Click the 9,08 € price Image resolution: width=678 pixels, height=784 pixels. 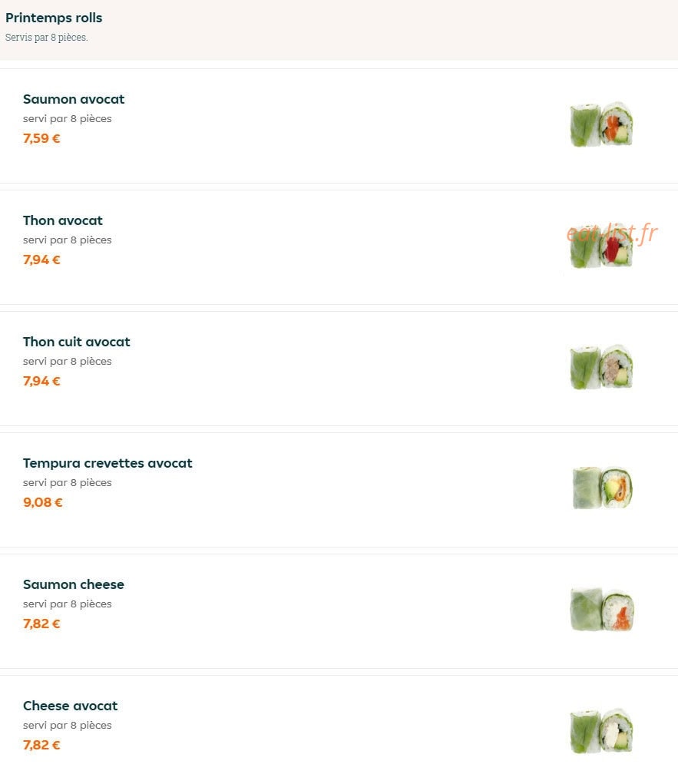(42, 502)
